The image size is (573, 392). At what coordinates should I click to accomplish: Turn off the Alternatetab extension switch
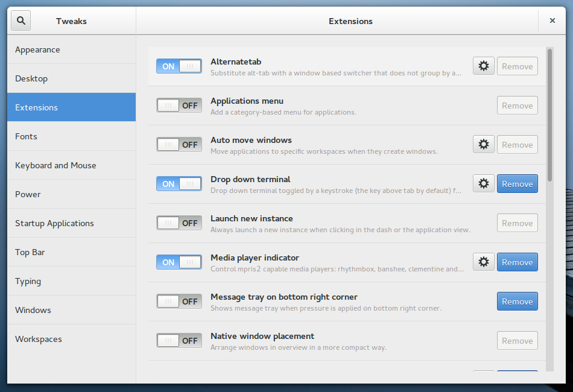(x=179, y=66)
